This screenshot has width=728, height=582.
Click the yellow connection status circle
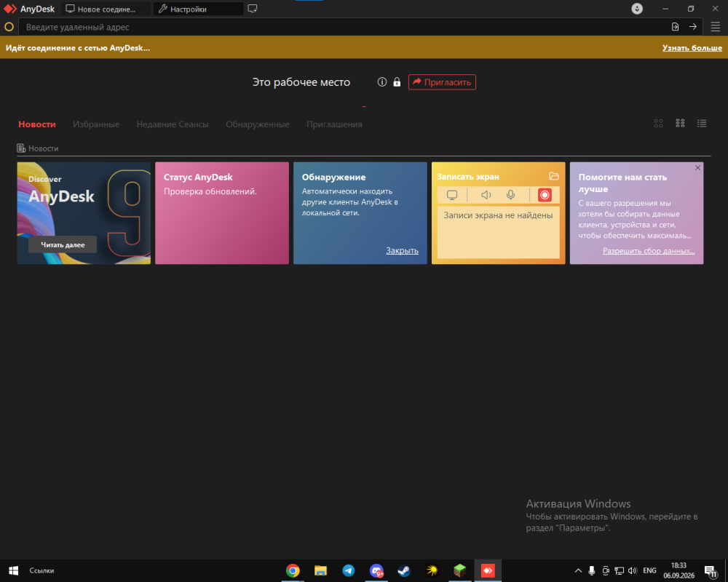9,27
